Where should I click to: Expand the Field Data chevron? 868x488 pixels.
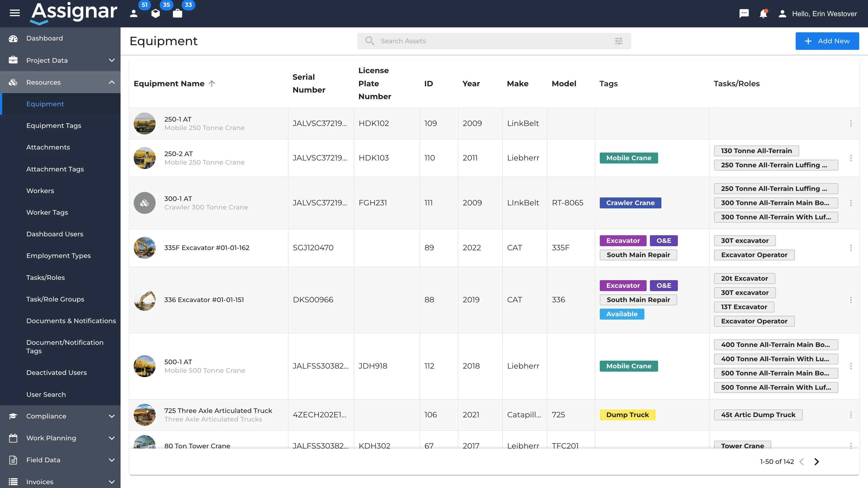click(x=112, y=460)
